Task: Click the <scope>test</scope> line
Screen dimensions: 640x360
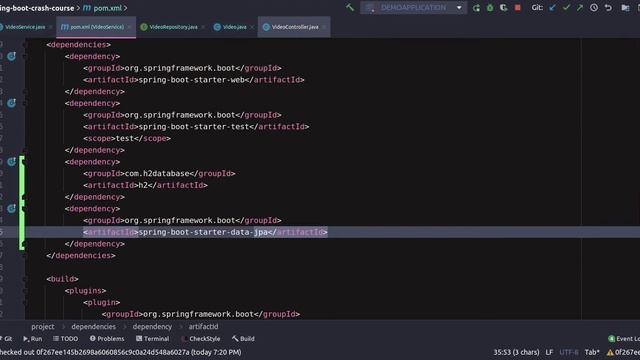Action: [x=127, y=138]
